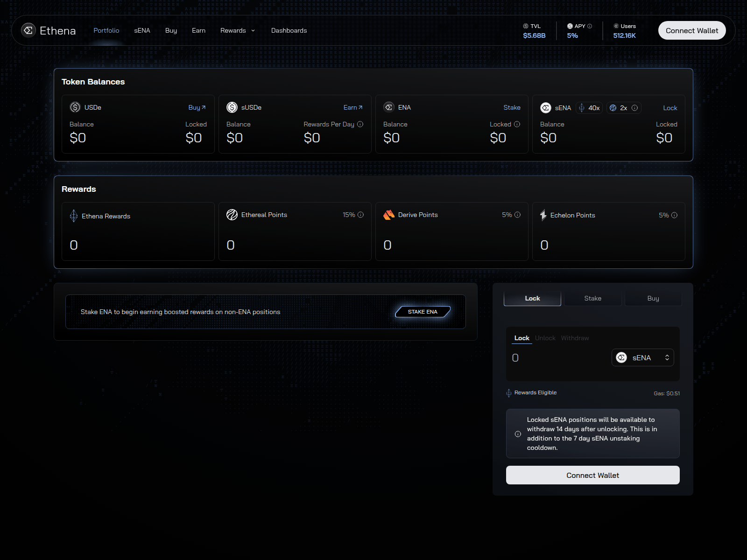The height and width of the screenshot is (560, 747).
Task: Click the Rewards Eligible diamond icon
Action: coord(509,393)
